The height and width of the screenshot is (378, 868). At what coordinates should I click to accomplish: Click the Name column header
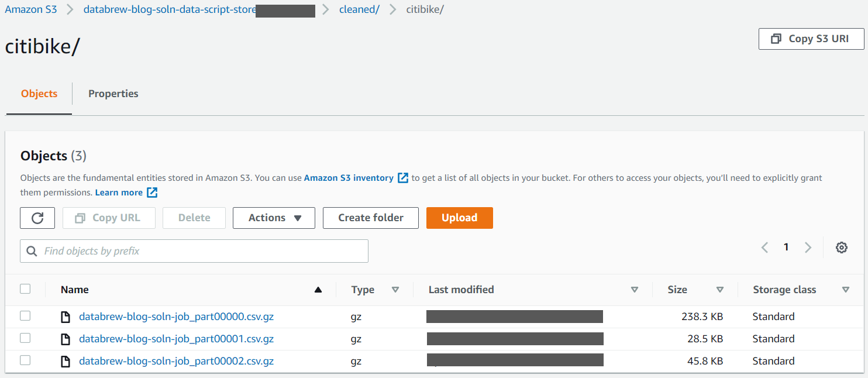click(x=75, y=290)
